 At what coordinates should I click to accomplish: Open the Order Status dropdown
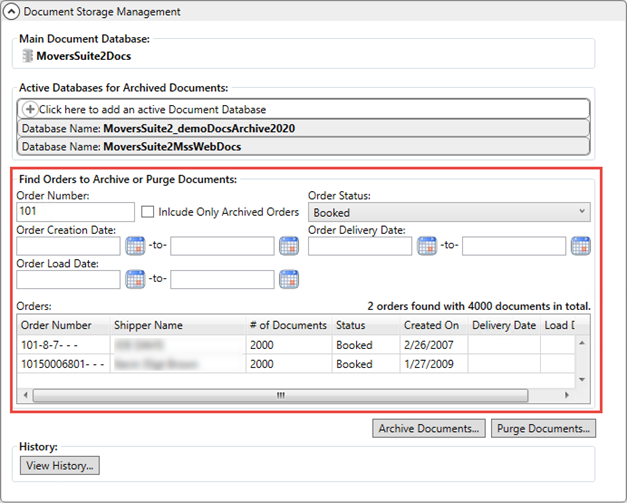(449, 212)
